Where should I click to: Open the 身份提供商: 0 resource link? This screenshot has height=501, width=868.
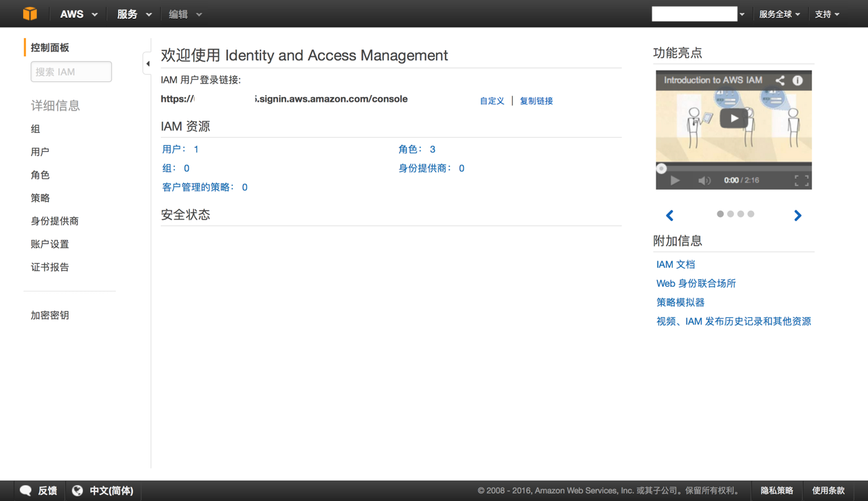pyautogui.click(x=431, y=168)
